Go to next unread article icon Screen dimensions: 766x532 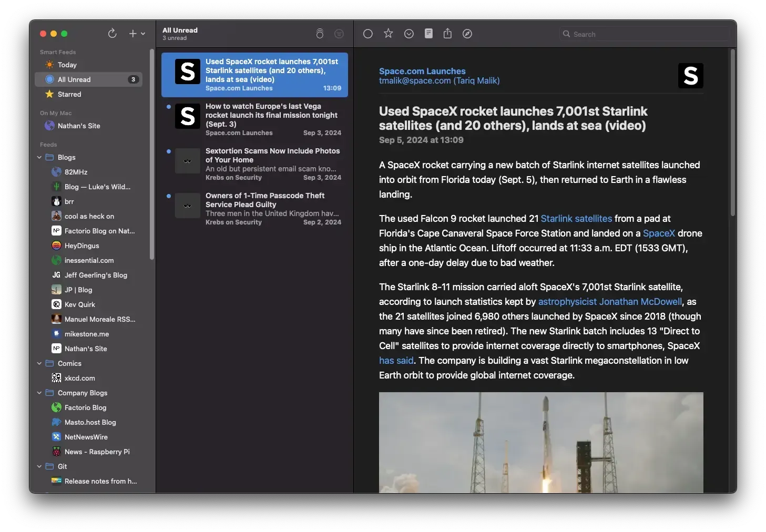pyautogui.click(x=408, y=34)
